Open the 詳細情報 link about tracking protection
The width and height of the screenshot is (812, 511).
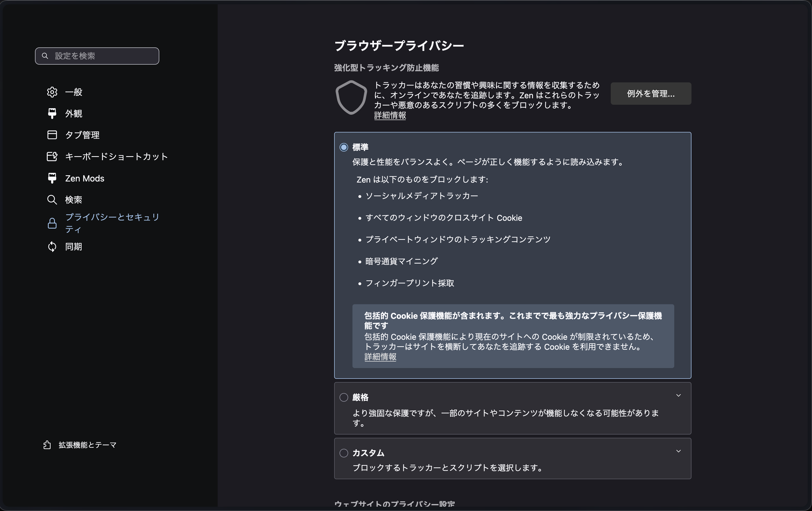(390, 116)
